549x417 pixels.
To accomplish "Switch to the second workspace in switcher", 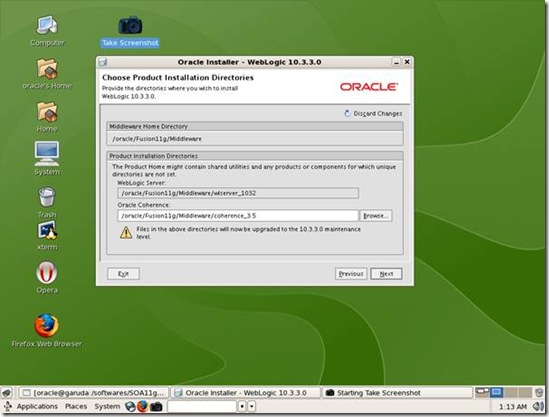I will pyautogui.click(x=496, y=392).
